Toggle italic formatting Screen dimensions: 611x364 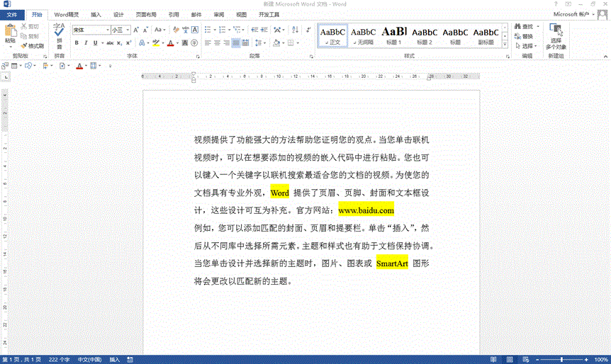(86, 43)
